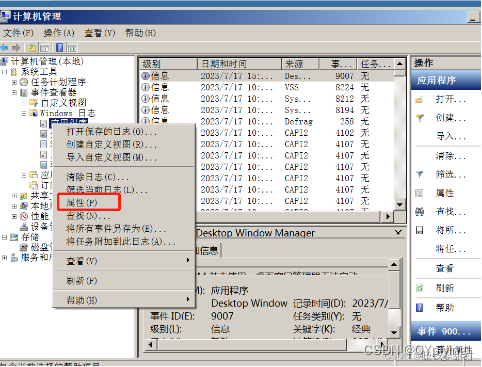Image resolution: width=482 pixels, height=367 pixels.
Task: Click the save icon beside 将所... in Actions pane
Action: pyautogui.click(x=419, y=230)
